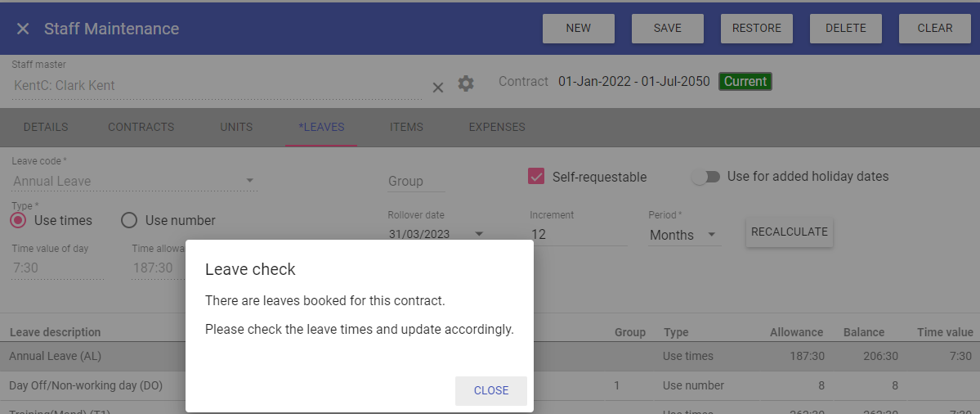
Task: Switch to the Details tab
Action: 46,127
